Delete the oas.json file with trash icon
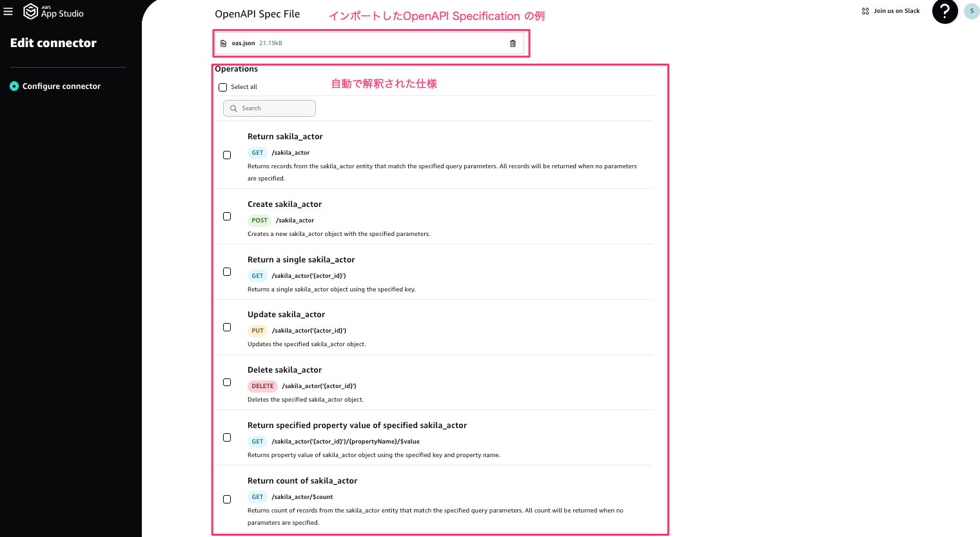 (x=513, y=43)
